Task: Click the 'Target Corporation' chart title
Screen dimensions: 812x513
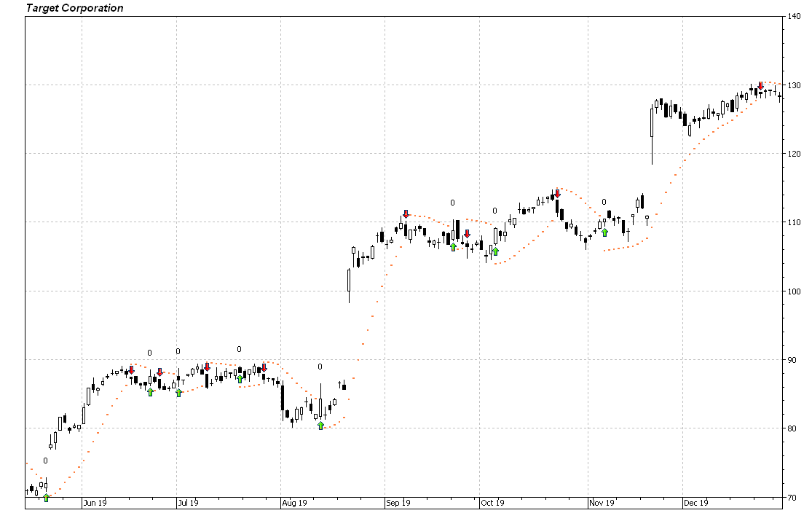Action: (x=74, y=8)
